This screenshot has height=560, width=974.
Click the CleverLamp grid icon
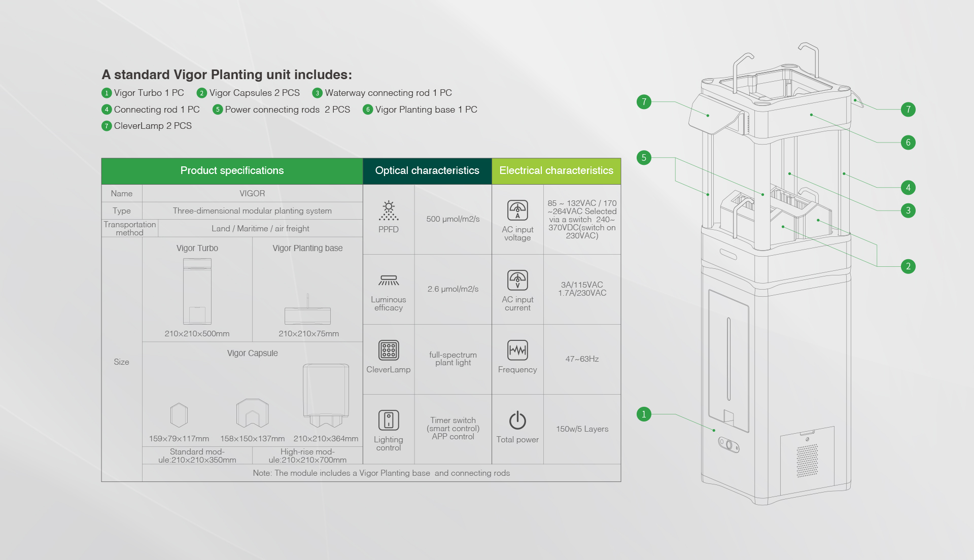pyautogui.click(x=389, y=350)
